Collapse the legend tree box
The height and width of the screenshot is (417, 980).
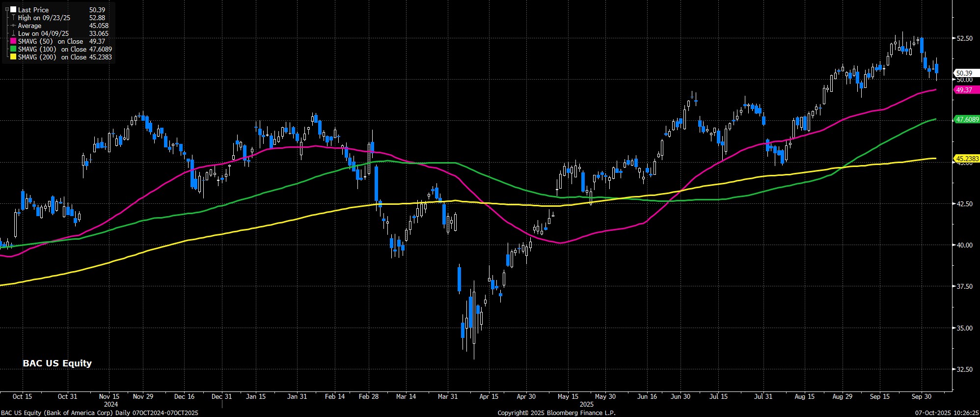[x=7, y=9]
